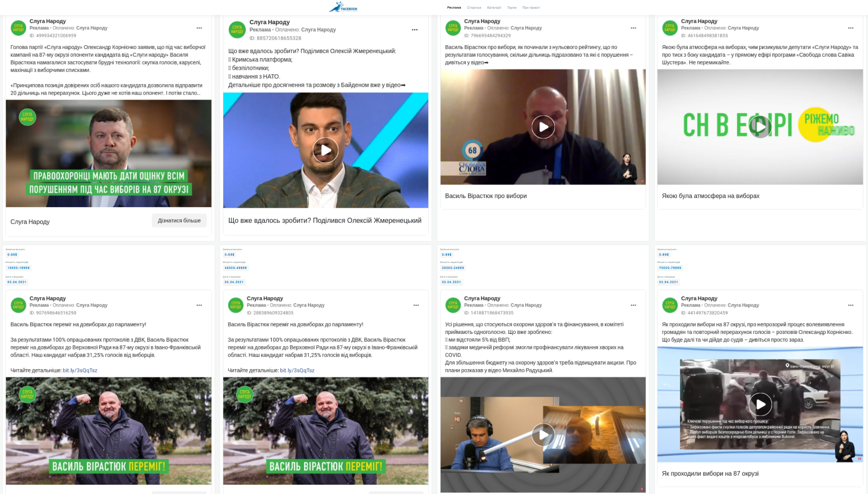Image resolution: width=868 pixels, height=494 pixels.
Task: Click the 45000-49999 views count badge
Action: coord(236,268)
